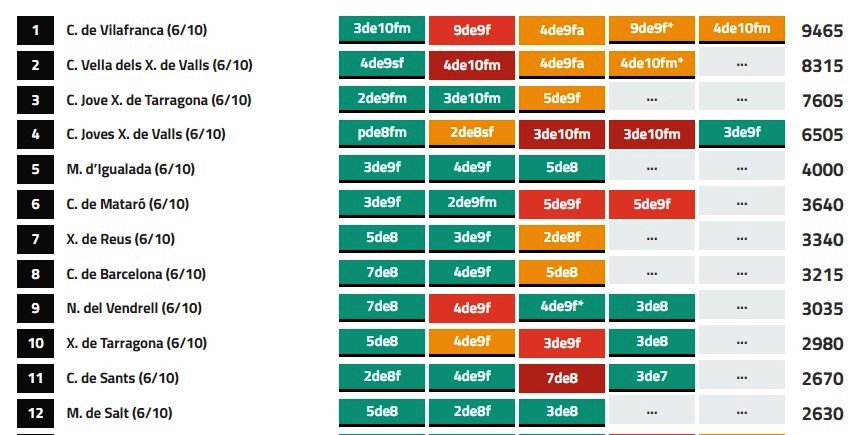Click the 2de9fm cell in C. de Mataró row
Image resolution: width=863 pixels, height=435 pixels.
[x=471, y=203]
